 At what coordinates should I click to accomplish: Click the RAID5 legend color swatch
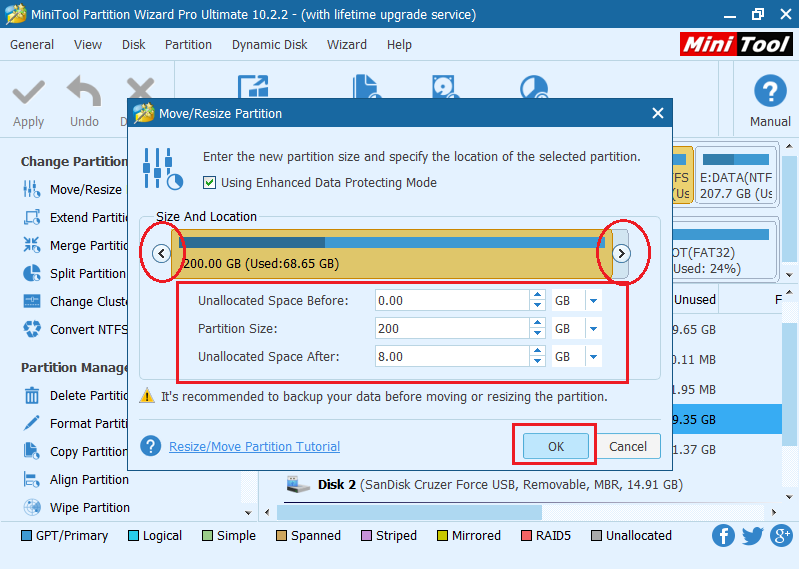(x=526, y=536)
